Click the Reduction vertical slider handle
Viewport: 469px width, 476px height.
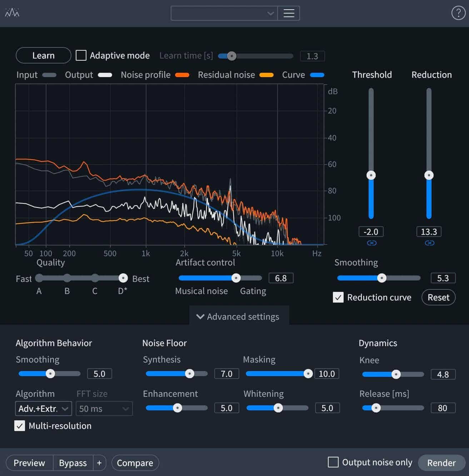coord(429,175)
